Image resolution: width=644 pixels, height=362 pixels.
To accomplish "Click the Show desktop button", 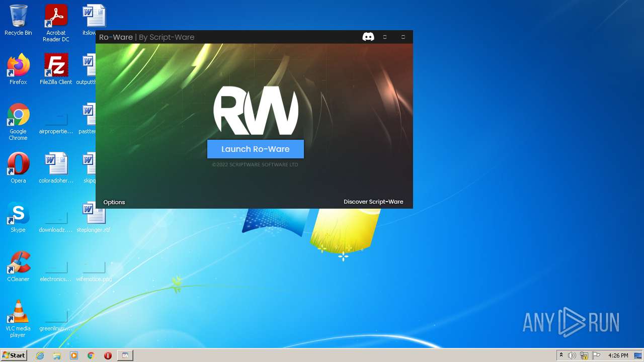I will (638, 355).
